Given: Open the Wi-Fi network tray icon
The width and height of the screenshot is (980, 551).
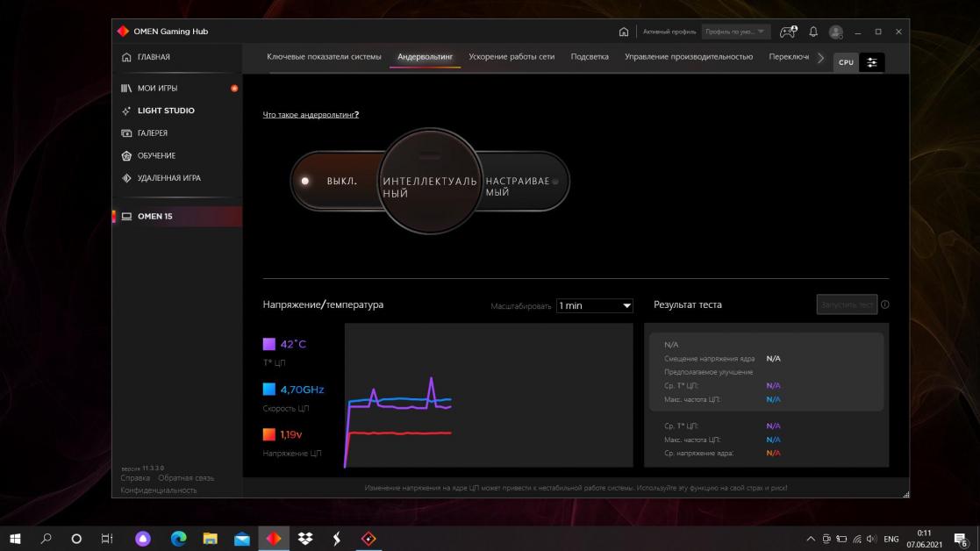Looking at the screenshot, I should pyautogui.click(x=857, y=539).
